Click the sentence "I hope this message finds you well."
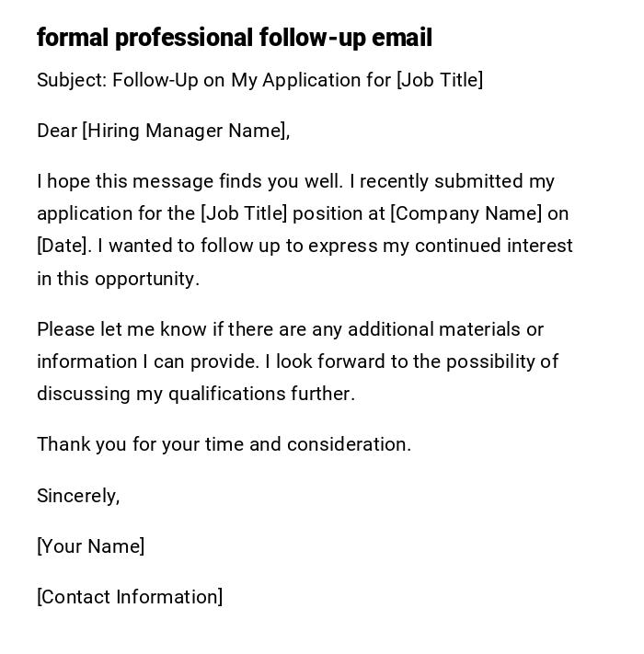 click(190, 181)
